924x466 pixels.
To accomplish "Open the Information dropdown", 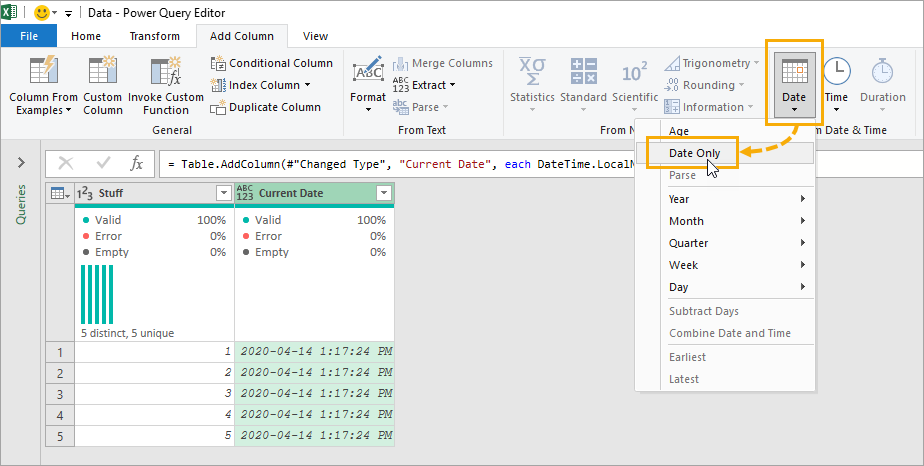I will 710,107.
